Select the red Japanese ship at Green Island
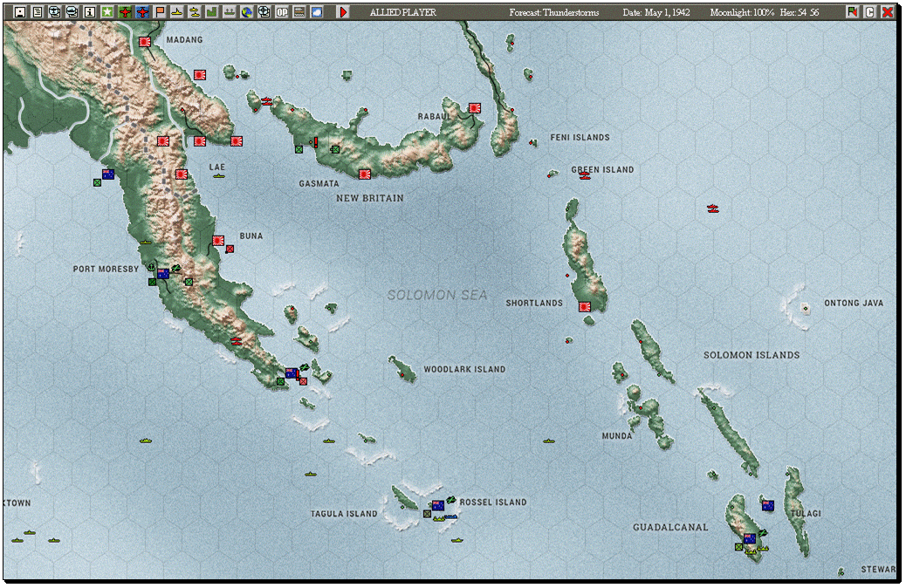 pyautogui.click(x=585, y=175)
